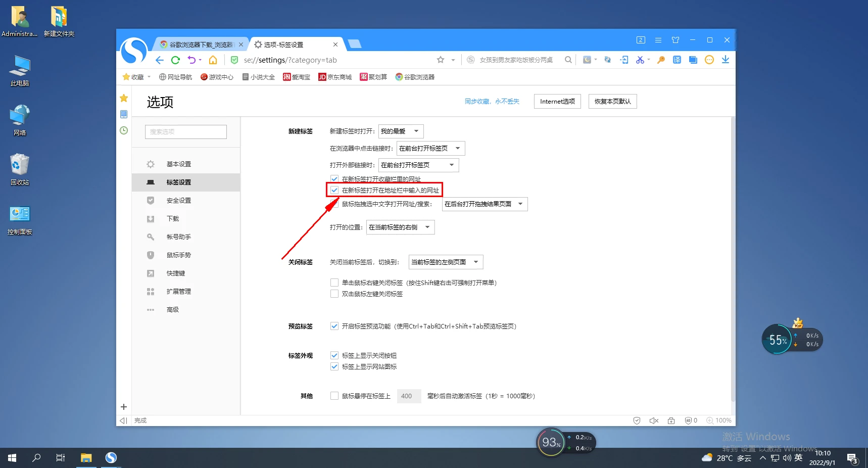Image resolution: width=868 pixels, height=468 pixels.
Task: Open the Windows Start menu
Action: 12,458
